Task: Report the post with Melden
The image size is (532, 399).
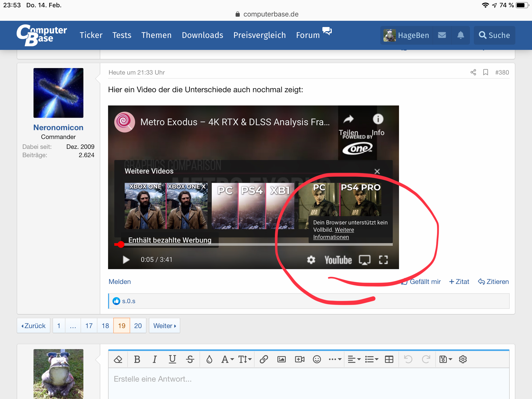Action: 120,282
